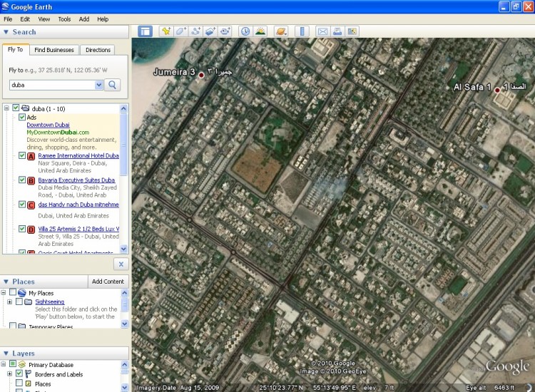Viewport: 535px width, 392px height.
Task: Open the Add menu
Action: 84,19
